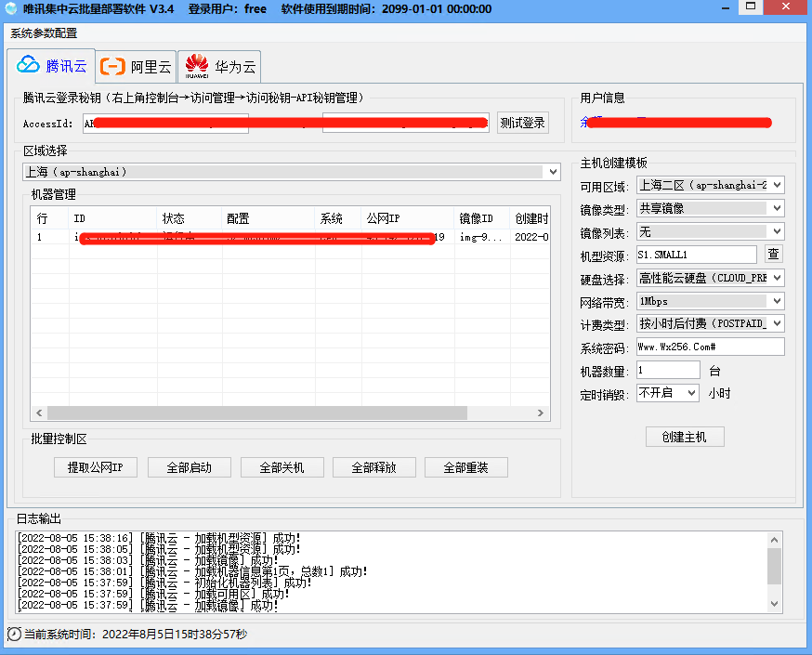Click the machine table scroll right arrow

pyautogui.click(x=541, y=413)
